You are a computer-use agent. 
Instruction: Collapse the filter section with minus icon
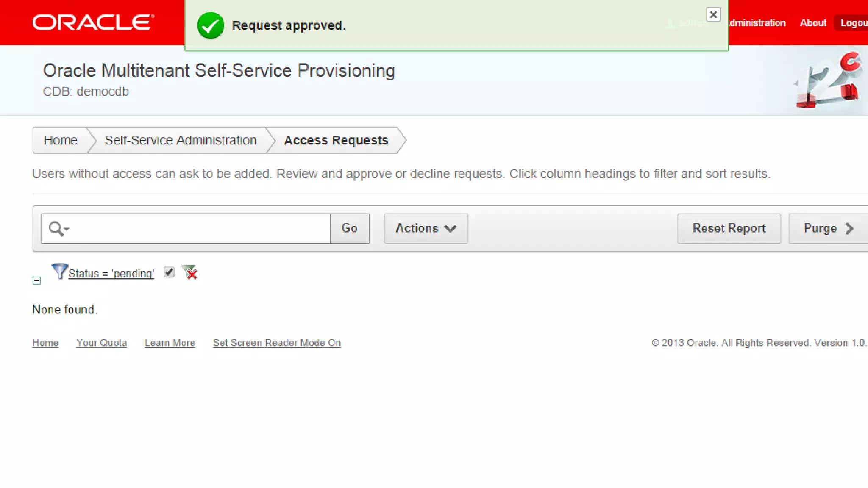tap(36, 281)
